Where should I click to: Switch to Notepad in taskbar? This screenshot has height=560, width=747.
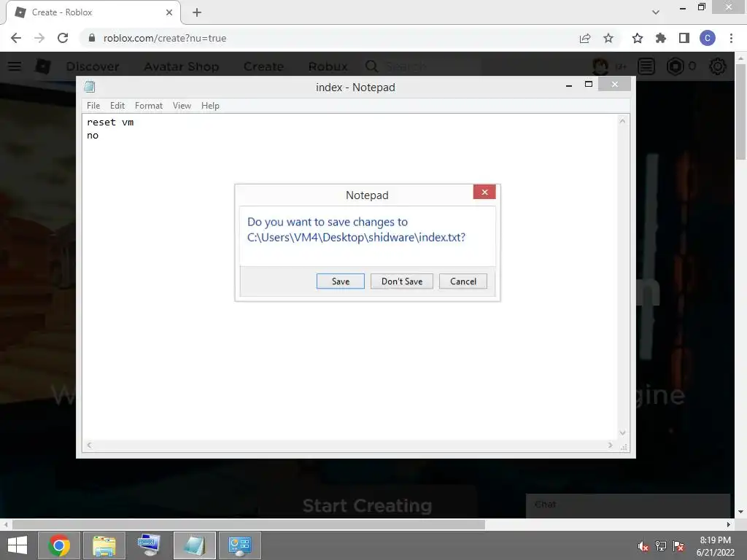point(194,545)
